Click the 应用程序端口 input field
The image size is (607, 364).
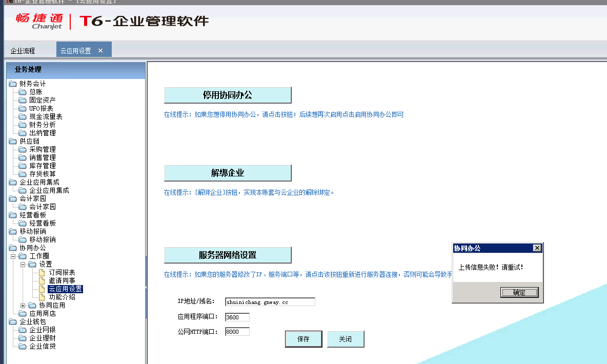[237, 317]
